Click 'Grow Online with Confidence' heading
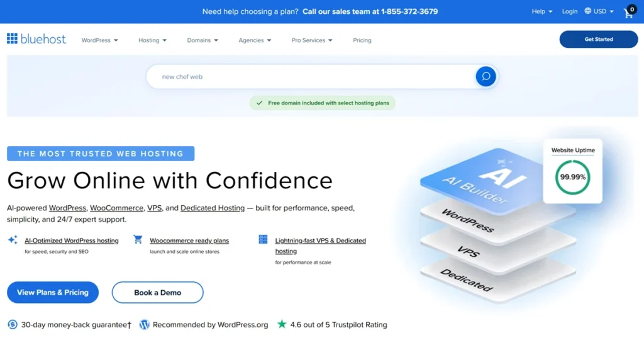Viewport: 644px width, 340px height. pos(170,181)
